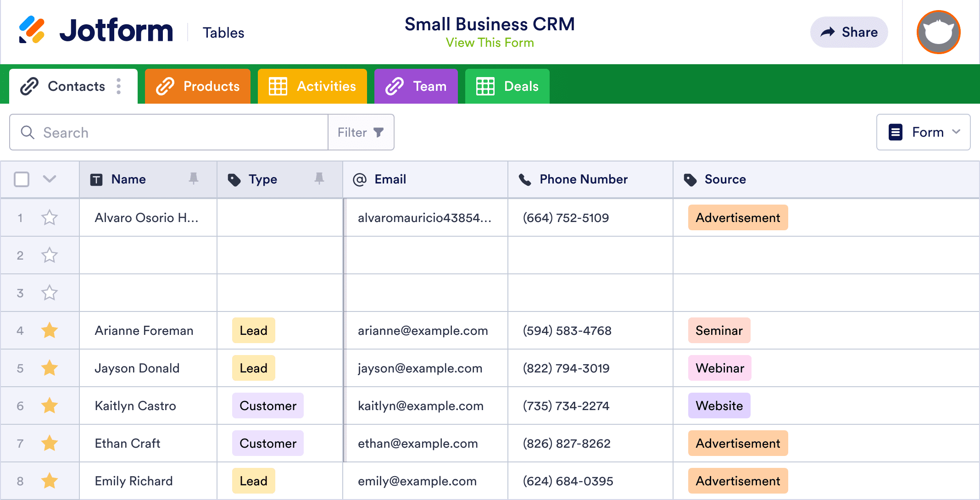Click the Alvaro Osorio H... name cell
The width and height of the screenshot is (980, 500).
pyautogui.click(x=148, y=217)
